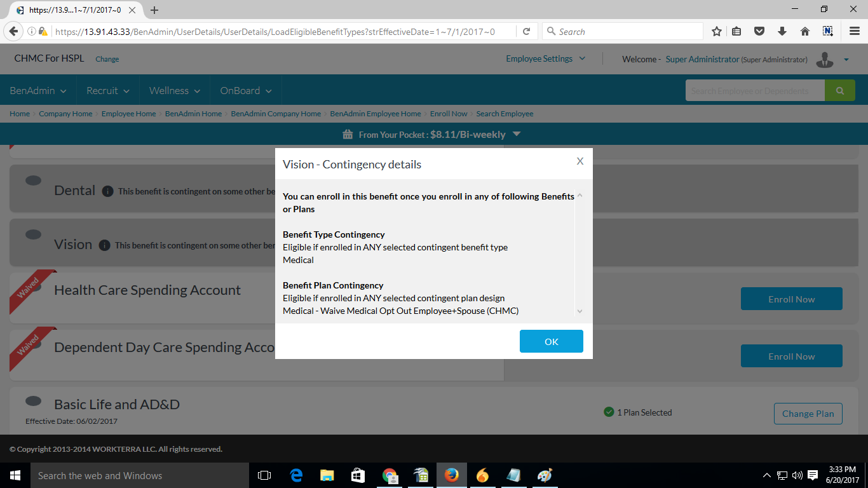The image size is (868, 488).
Task: Expand the BenAdmin navigation menu
Action: (x=38, y=91)
